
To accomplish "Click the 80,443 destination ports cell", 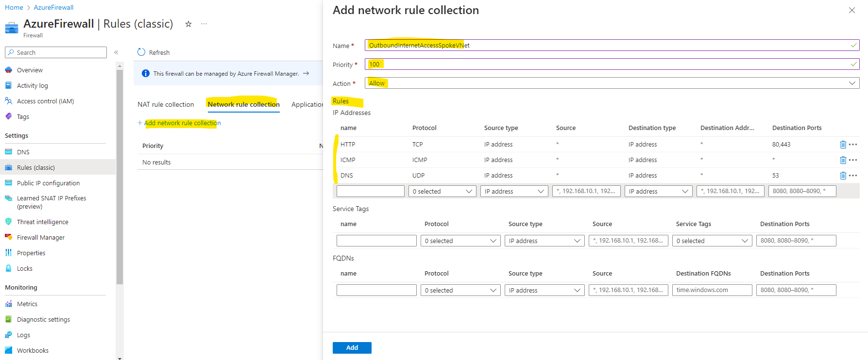I will (781, 145).
